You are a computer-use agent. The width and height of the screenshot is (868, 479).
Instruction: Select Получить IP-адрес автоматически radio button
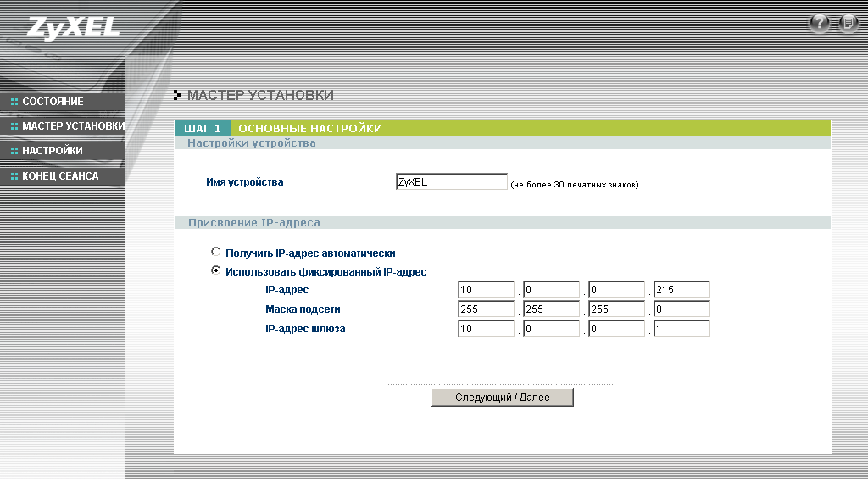click(x=216, y=252)
